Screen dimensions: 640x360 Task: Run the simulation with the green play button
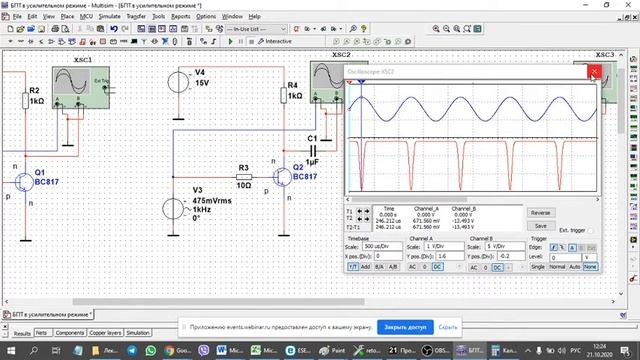(230, 41)
